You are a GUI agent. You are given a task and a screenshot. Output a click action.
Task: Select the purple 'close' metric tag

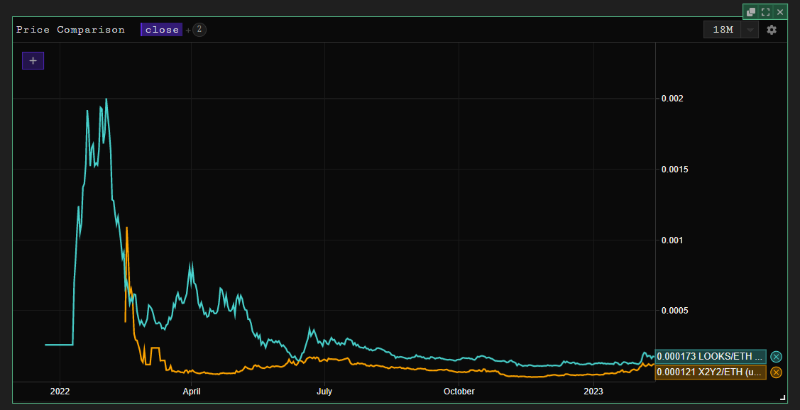pyautogui.click(x=162, y=30)
